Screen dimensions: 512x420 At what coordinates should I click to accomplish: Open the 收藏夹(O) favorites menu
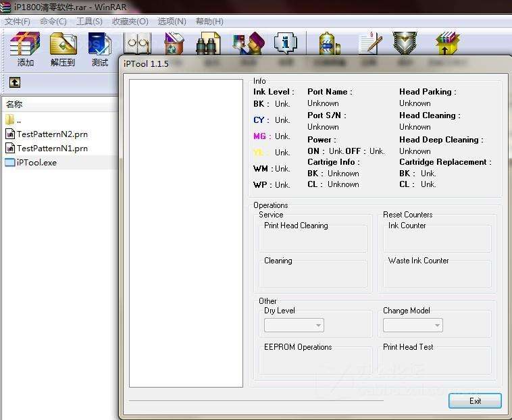130,22
